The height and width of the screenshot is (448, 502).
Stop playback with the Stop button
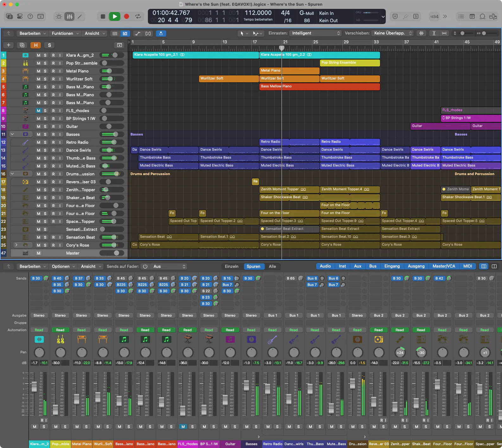[103, 16]
